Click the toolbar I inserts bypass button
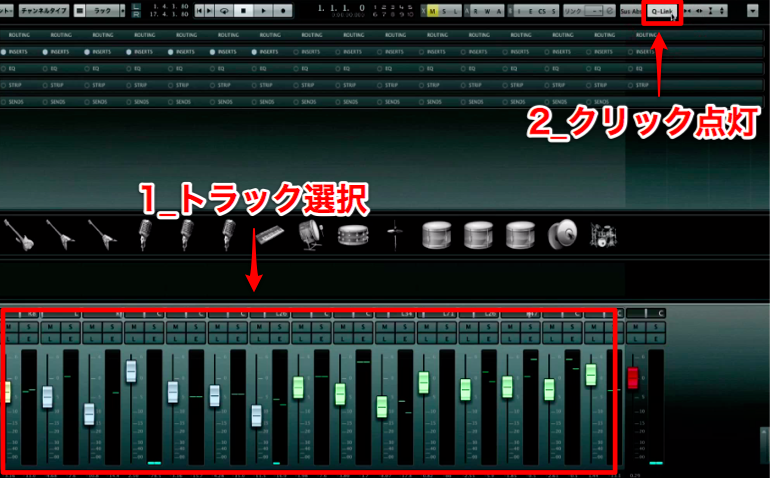 519,11
